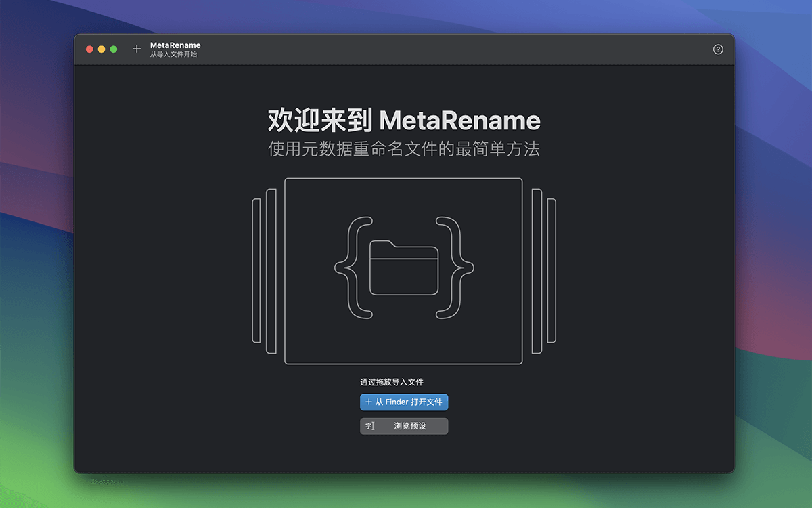812x508 pixels.
Task: Open 浏览预设 presets browser
Action: click(404, 426)
